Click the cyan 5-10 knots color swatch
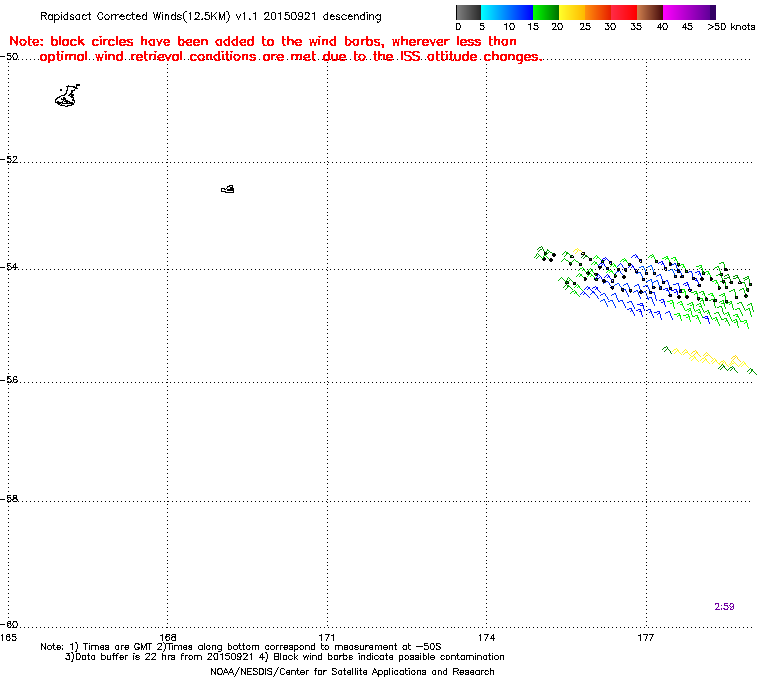760x688 pixels. click(x=494, y=12)
